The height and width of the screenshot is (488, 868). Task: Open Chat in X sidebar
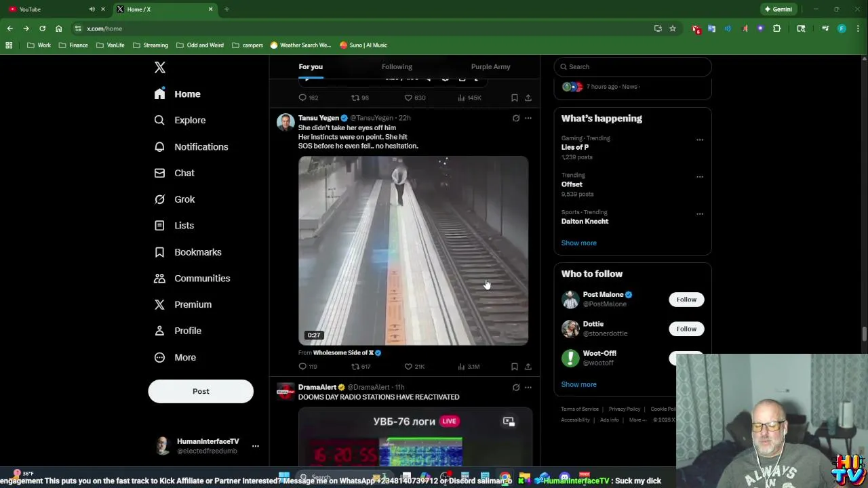175,173
